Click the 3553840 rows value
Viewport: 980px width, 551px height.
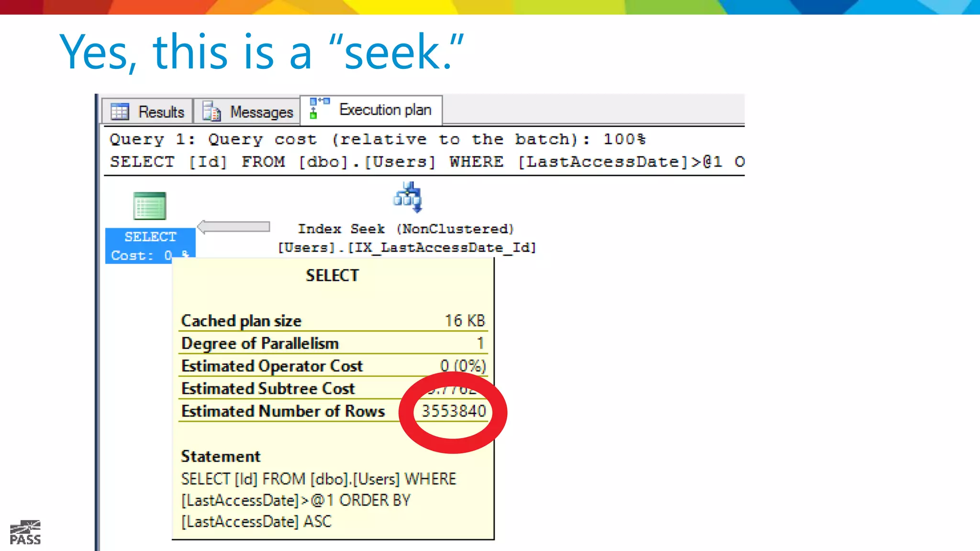454,411
